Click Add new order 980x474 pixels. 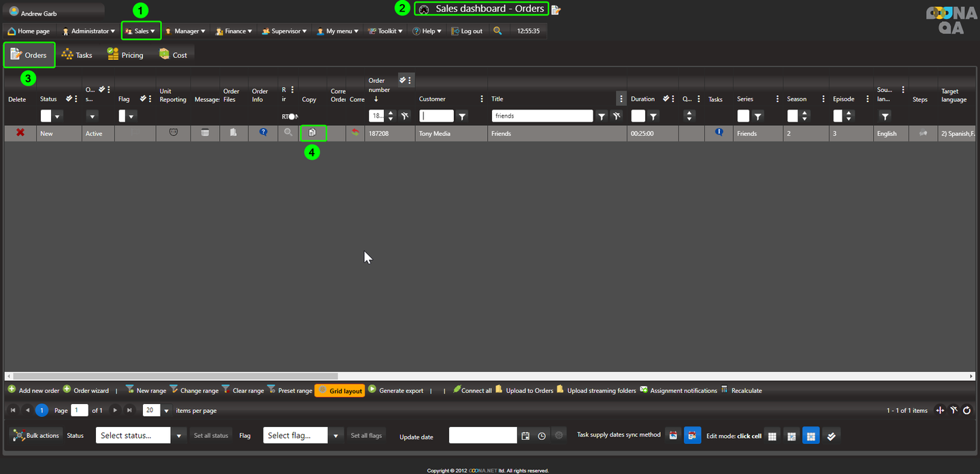coord(33,391)
